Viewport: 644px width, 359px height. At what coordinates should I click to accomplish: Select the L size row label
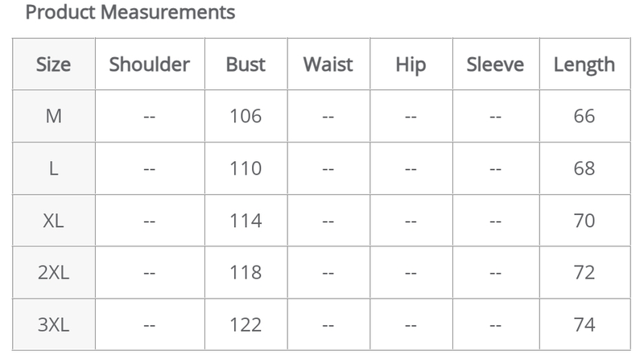point(54,168)
